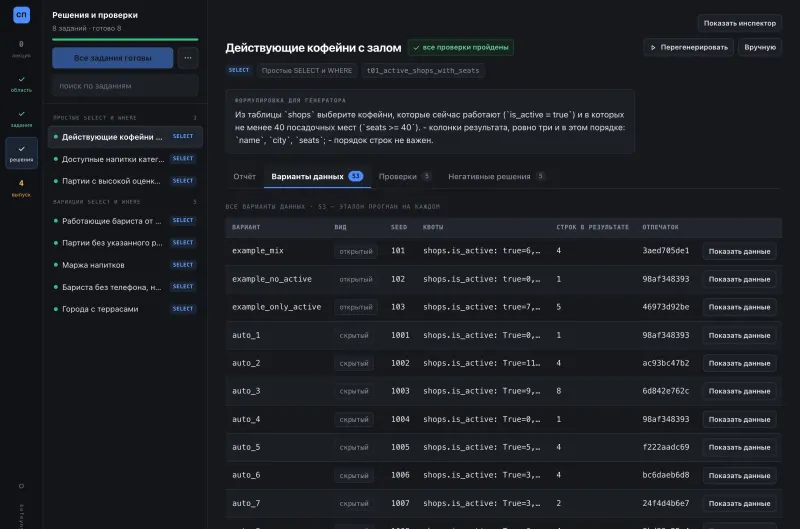Focus the поиск по заданиям search field
Screen dimensions: 800x529
pyautogui.click(x=125, y=86)
